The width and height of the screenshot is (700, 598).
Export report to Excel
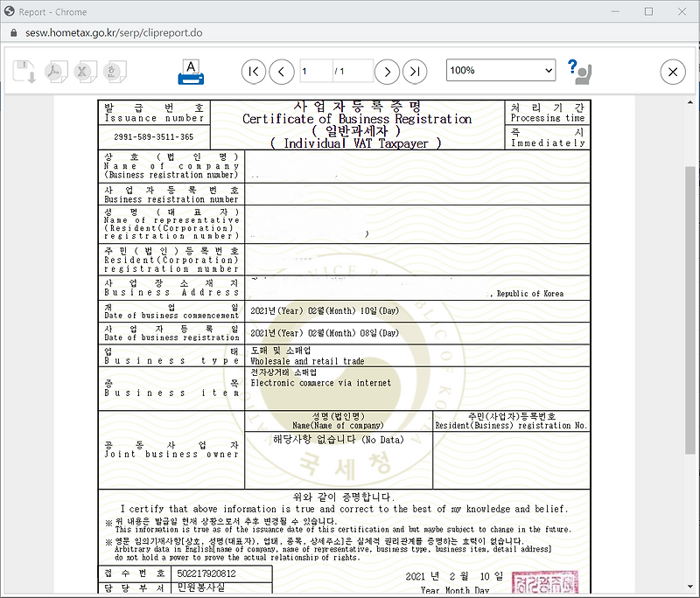[x=85, y=72]
